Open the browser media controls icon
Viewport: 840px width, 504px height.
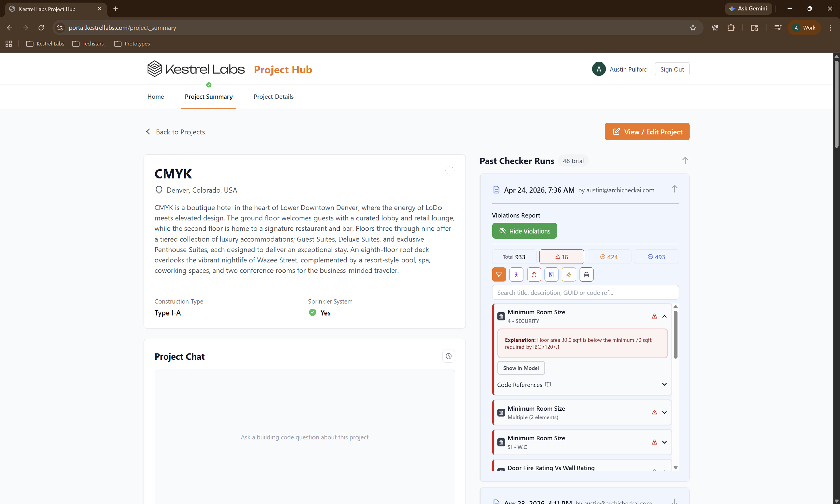(x=778, y=28)
